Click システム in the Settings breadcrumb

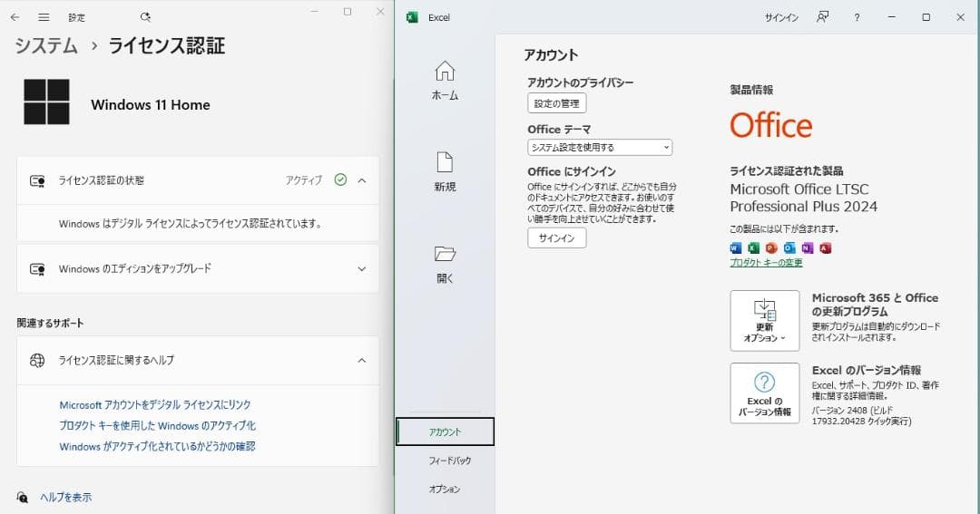tap(46, 45)
